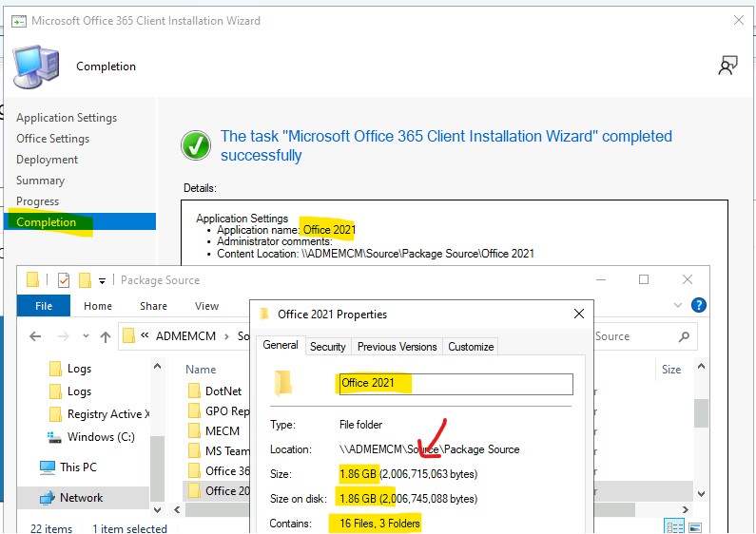Open the Previous Versions tab

point(397,347)
